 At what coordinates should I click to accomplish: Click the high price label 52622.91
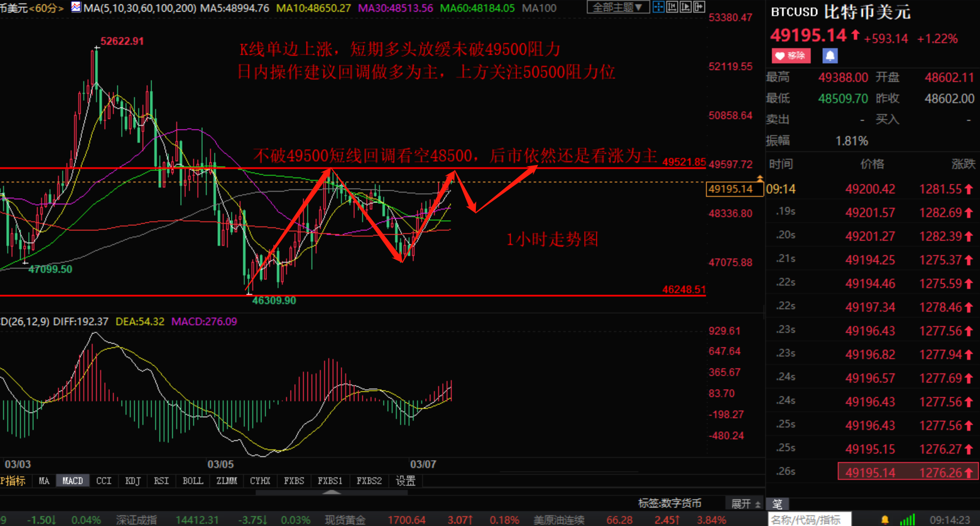click(x=122, y=41)
